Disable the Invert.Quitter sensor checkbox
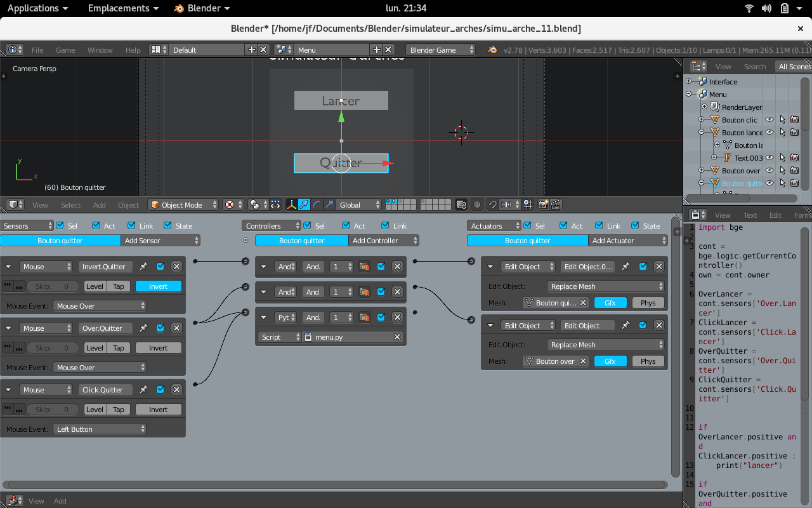This screenshot has width=812, height=508. pos(160,267)
